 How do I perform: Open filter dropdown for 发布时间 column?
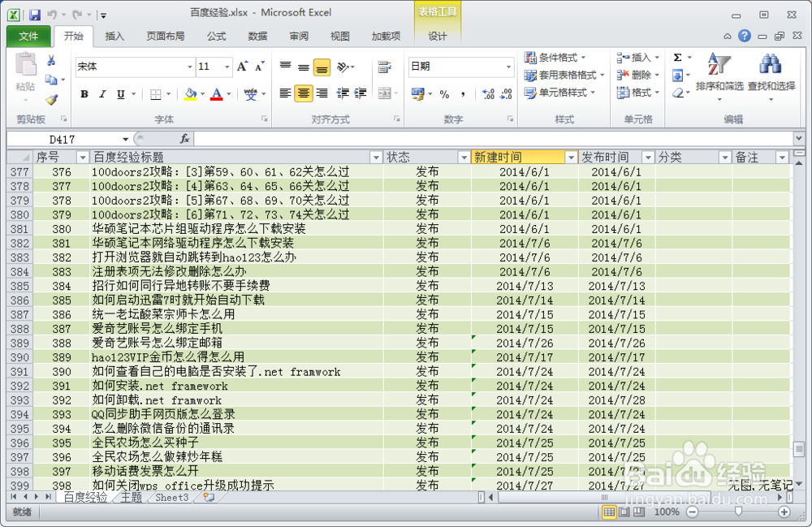coord(648,157)
